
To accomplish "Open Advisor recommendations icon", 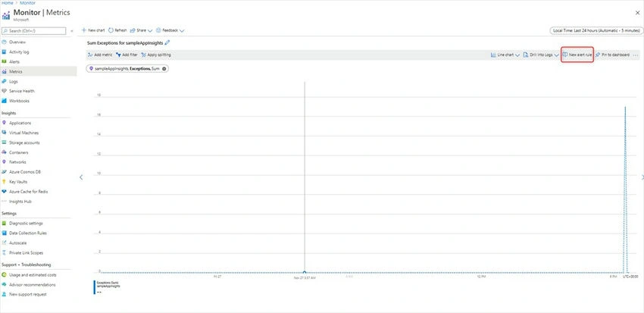I will tap(5, 285).
